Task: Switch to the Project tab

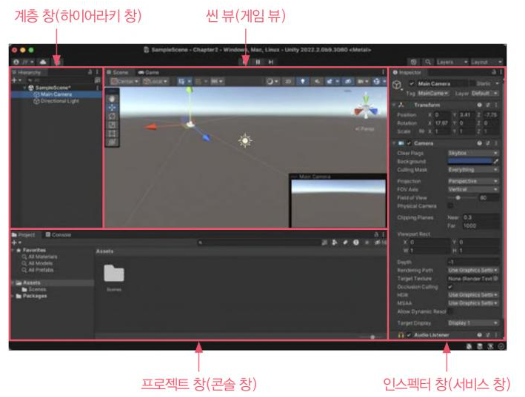Action: [24, 235]
